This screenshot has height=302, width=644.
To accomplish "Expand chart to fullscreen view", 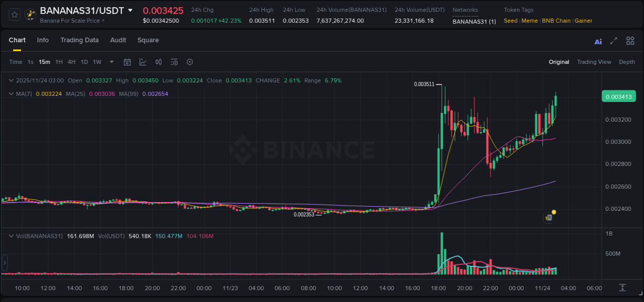I will [x=613, y=41].
